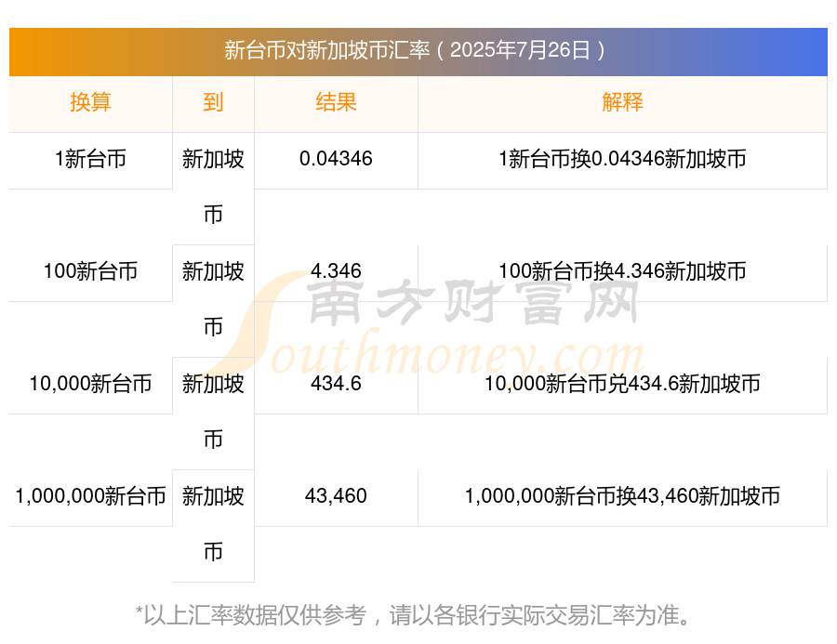Click the 10,000新台币 cell
The height and width of the screenshot is (644, 837).
90,384
